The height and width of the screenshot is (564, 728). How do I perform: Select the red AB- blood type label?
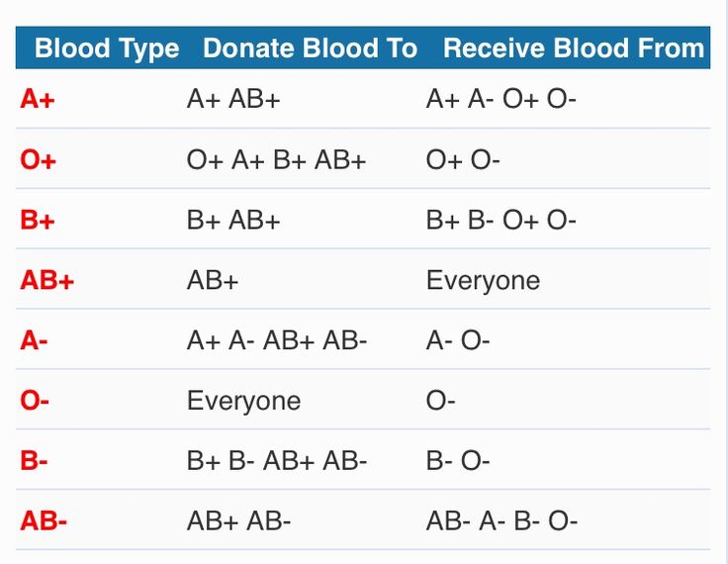44,520
